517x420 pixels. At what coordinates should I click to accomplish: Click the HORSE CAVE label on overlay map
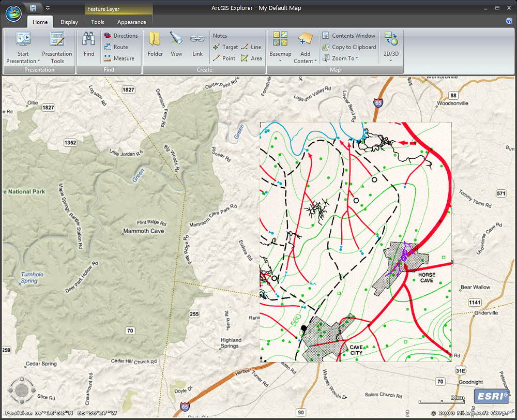point(427,277)
